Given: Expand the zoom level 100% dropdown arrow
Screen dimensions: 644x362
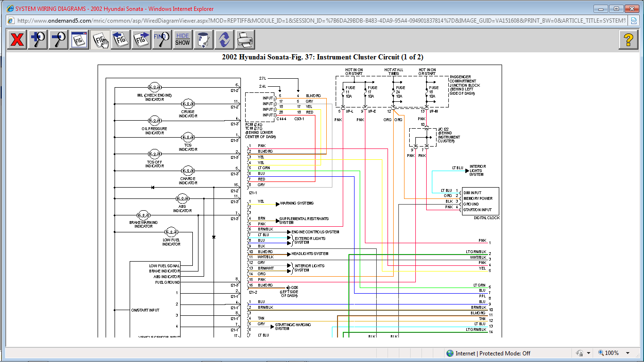Looking at the screenshot, I should click(627, 353).
